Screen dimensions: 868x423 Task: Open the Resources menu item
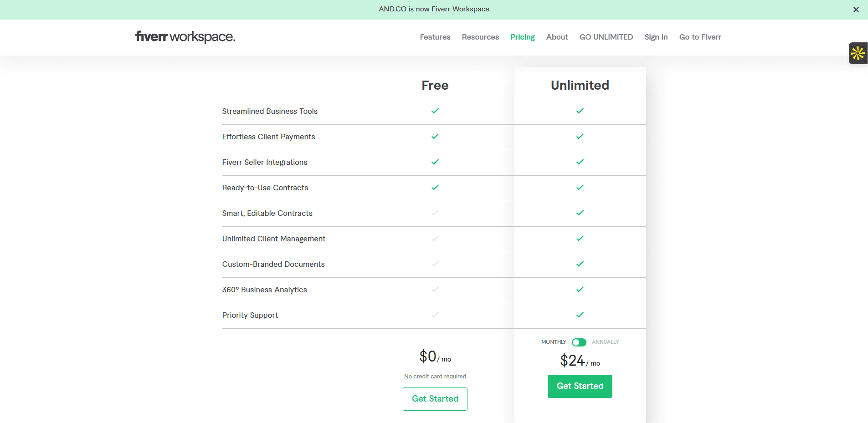(x=480, y=37)
